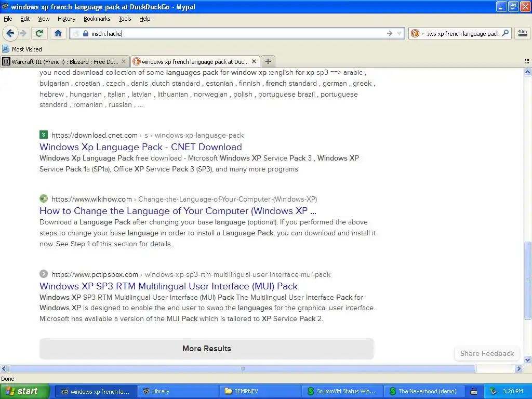Screen dimensions: 532x399
Task: Open the Help menu
Action: (144, 19)
